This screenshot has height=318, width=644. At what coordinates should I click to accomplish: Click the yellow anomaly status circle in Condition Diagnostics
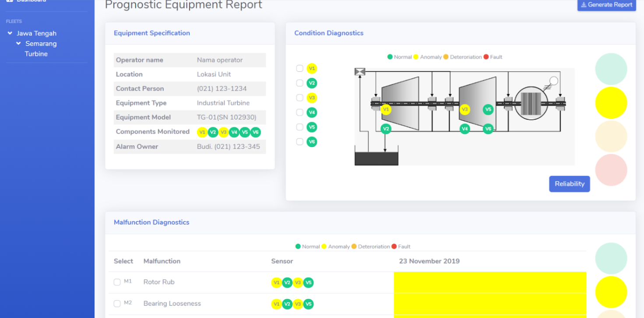(611, 102)
